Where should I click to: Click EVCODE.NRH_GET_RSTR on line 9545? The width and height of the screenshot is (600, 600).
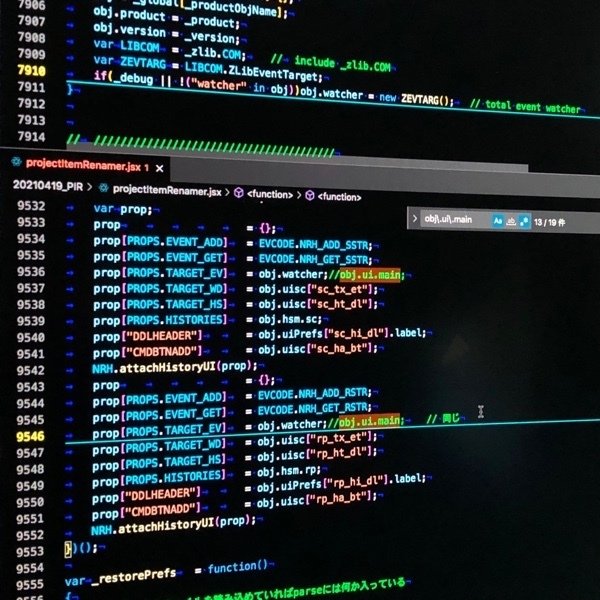tap(315, 409)
